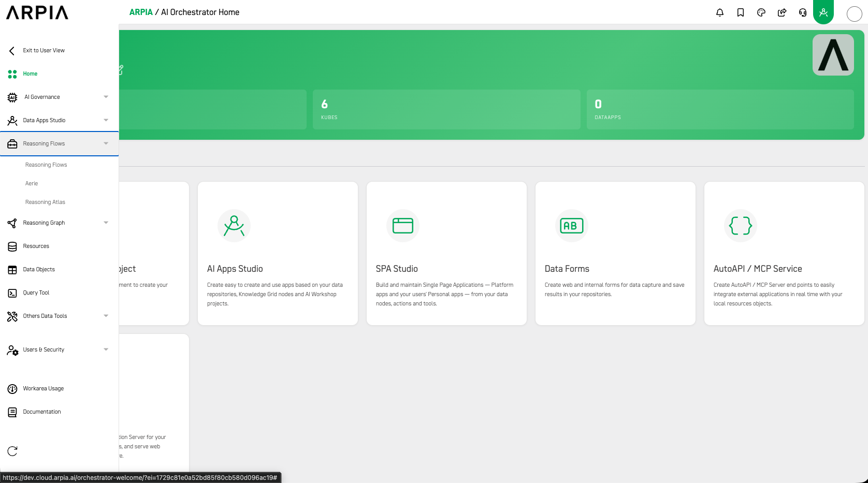868x483 pixels.
Task: Click the Documentation menu label
Action: (x=42, y=412)
